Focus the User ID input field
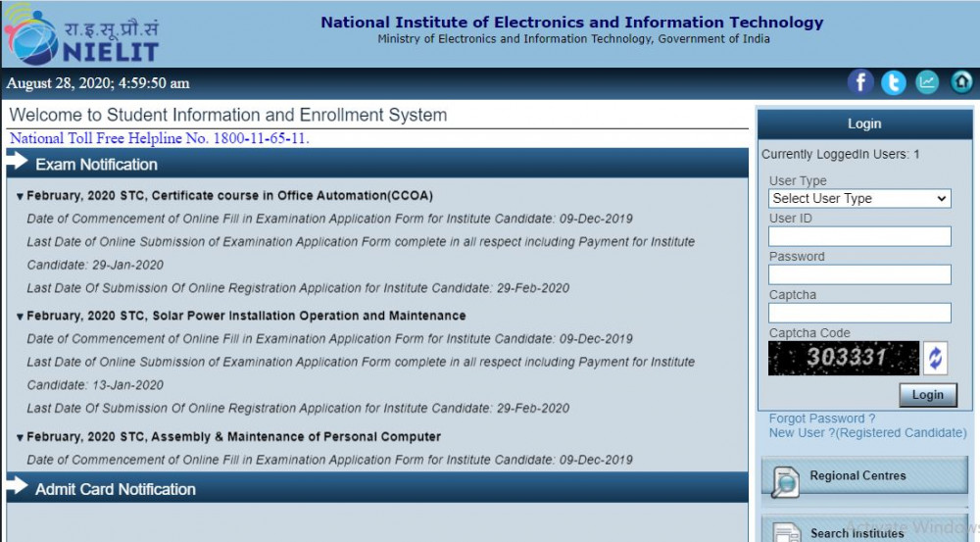The height and width of the screenshot is (542, 980). [859, 236]
